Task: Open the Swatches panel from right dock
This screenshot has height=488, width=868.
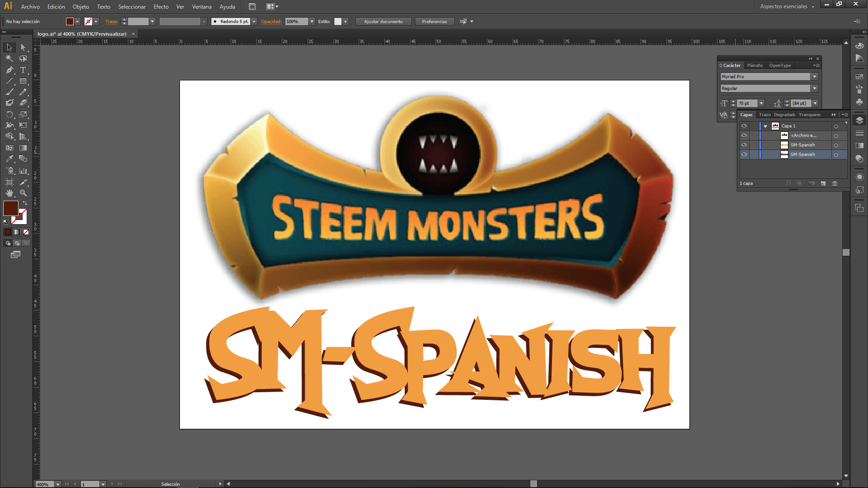Action: [859, 77]
